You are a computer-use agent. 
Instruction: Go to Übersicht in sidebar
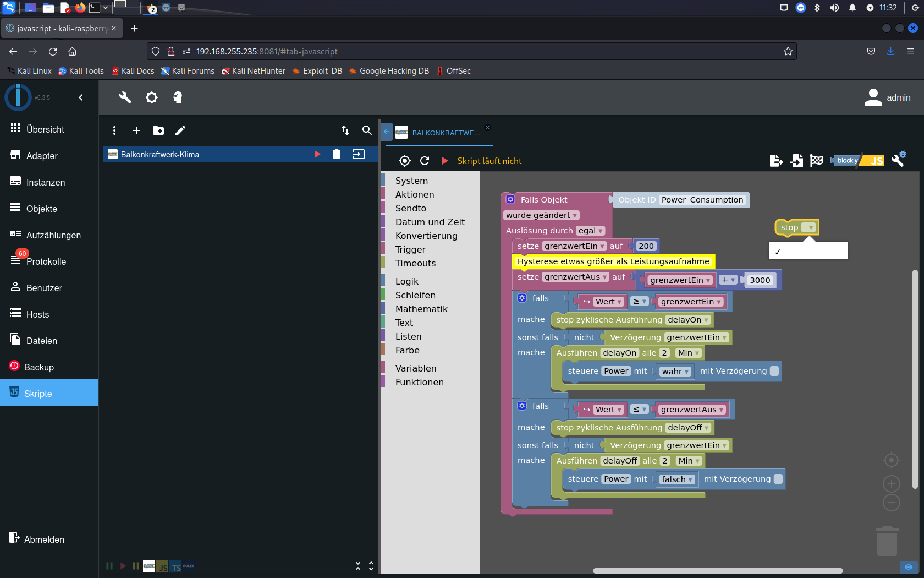(50, 129)
